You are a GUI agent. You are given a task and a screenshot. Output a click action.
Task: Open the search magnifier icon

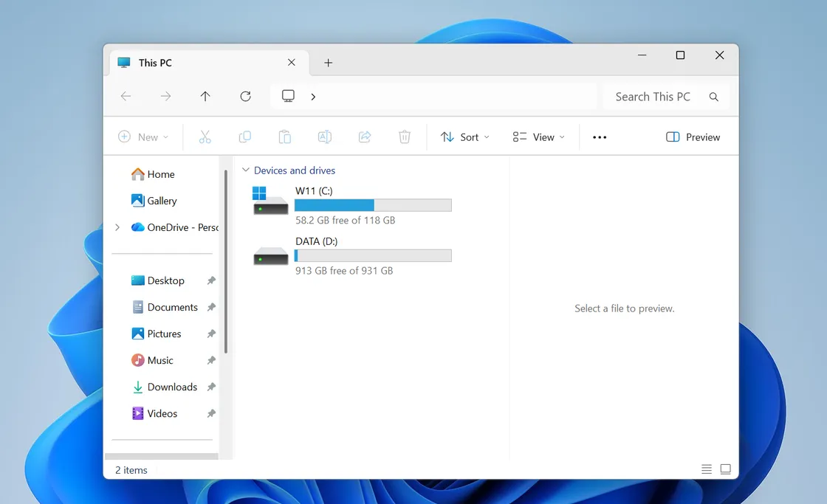point(713,97)
